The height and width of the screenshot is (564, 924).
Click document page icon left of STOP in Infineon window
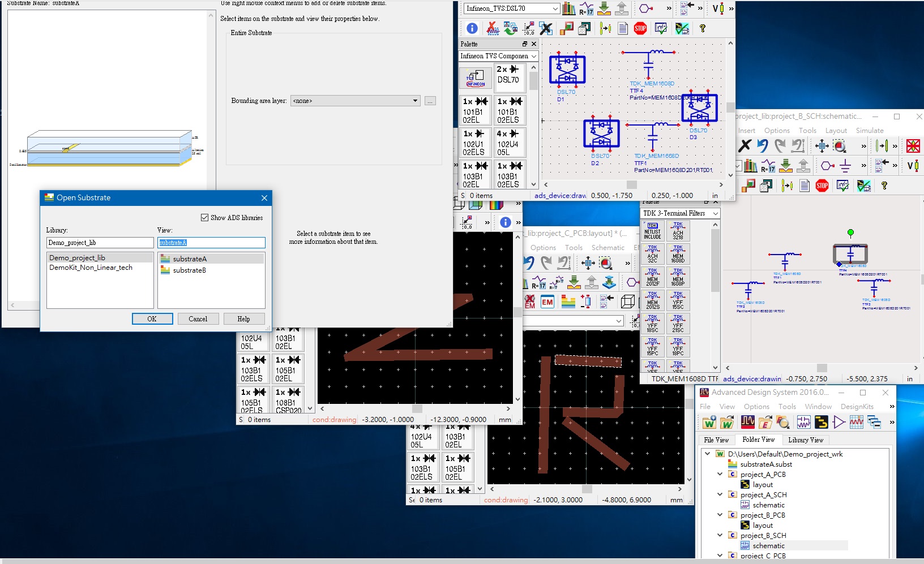click(623, 28)
